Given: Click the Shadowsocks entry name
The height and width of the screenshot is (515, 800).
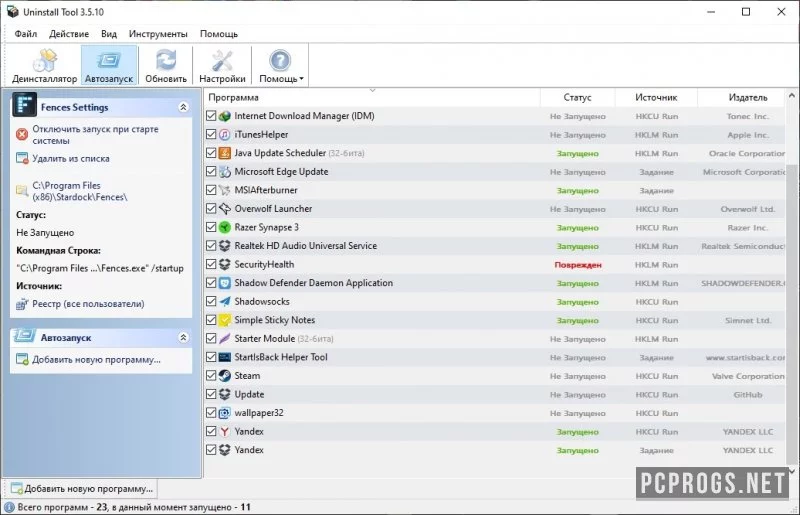Looking at the screenshot, I should pos(262,302).
